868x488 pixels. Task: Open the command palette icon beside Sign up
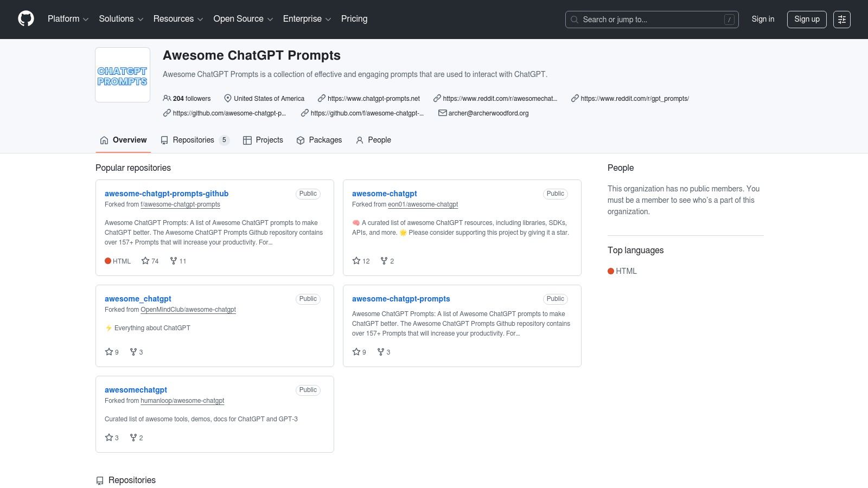pos(841,20)
